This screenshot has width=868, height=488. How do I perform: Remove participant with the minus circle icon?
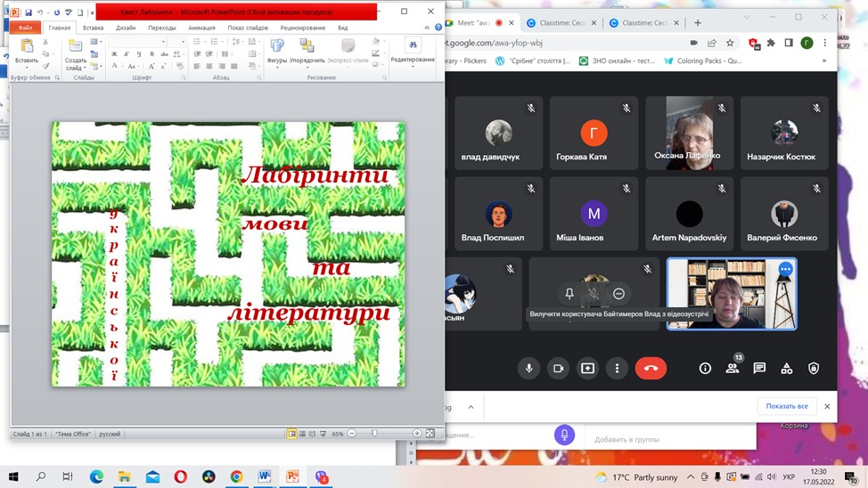[x=618, y=294]
